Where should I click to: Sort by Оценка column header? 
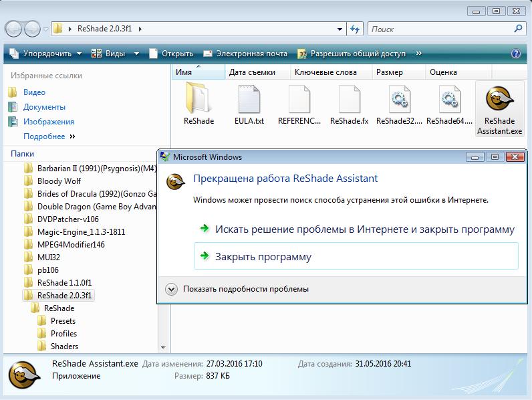458,72
